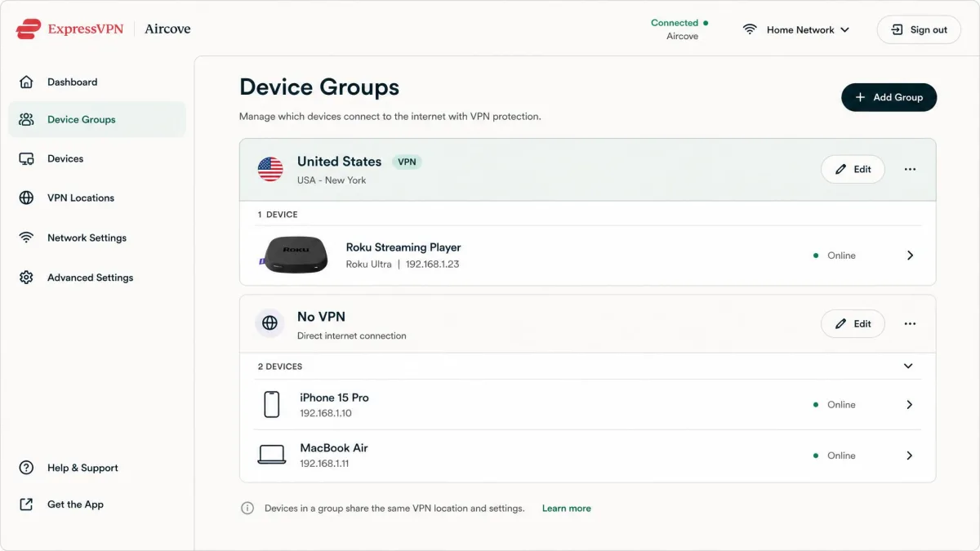Click the Devices monitor icon in sidebar
This screenshot has width=980, height=551.
(26, 158)
